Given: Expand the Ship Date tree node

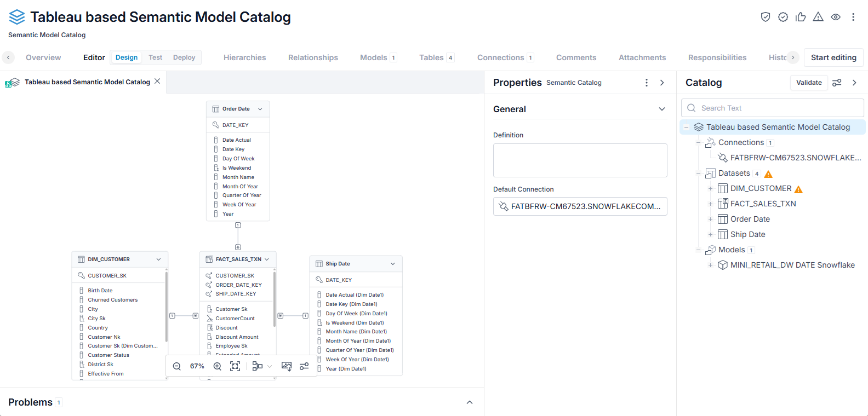Looking at the screenshot, I should pyautogui.click(x=710, y=234).
